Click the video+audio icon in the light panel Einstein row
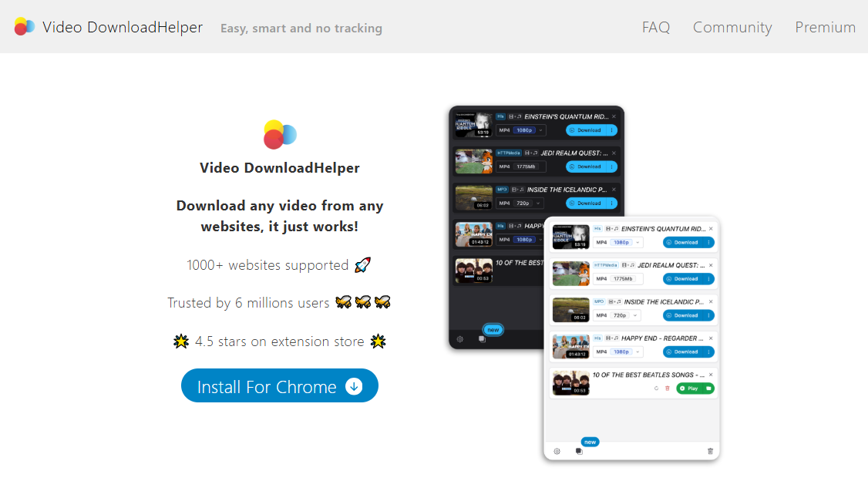 click(x=612, y=229)
